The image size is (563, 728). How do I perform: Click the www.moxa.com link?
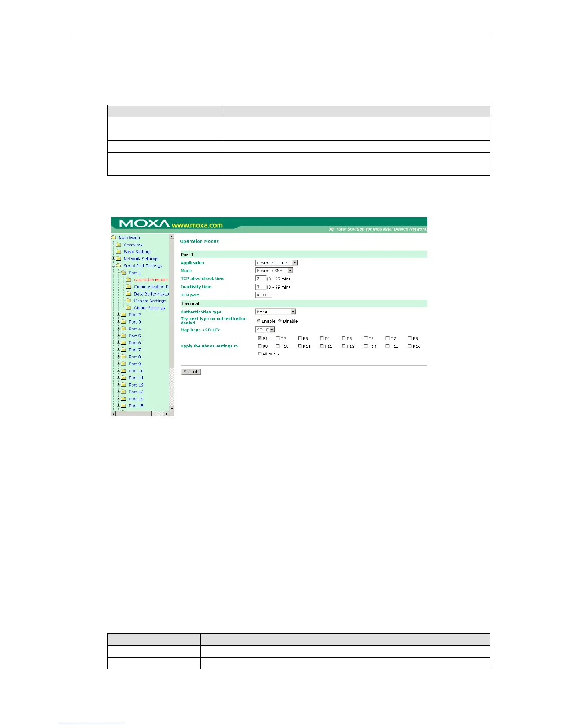197,225
